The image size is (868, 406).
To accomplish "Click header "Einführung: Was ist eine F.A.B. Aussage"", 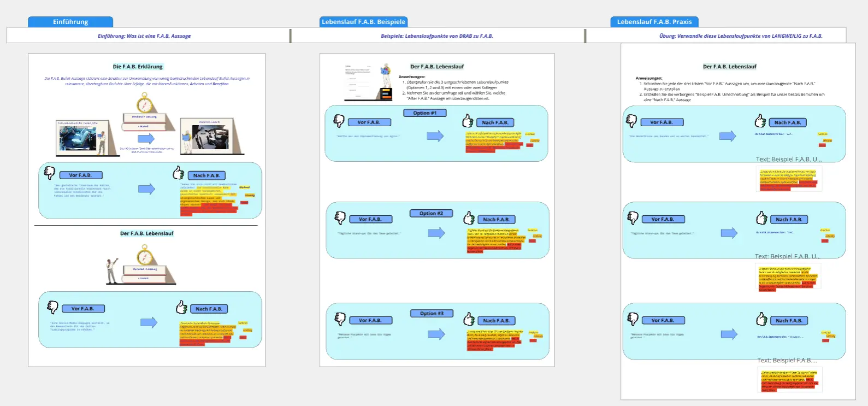I will tap(144, 36).
